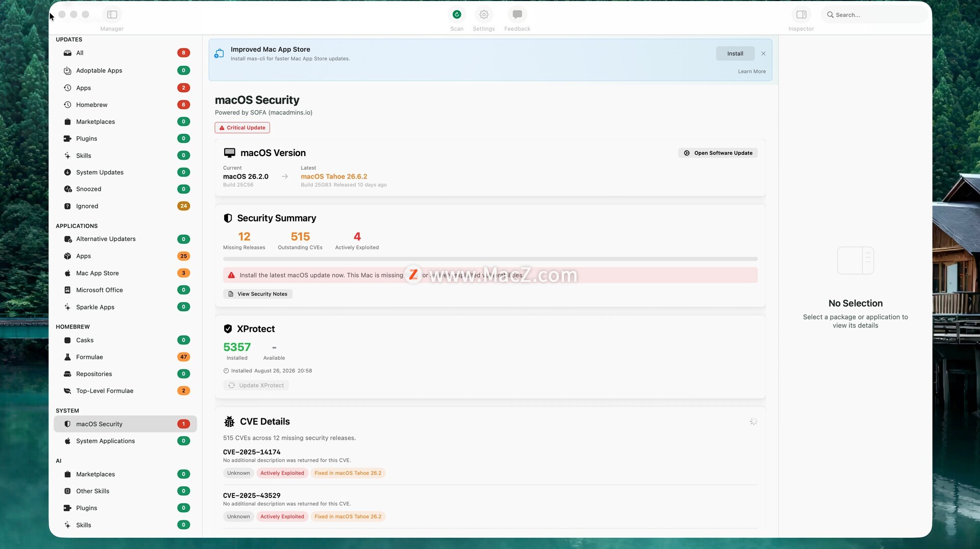
Task: Click the Ignored question mark icon
Action: (x=67, y=206)
